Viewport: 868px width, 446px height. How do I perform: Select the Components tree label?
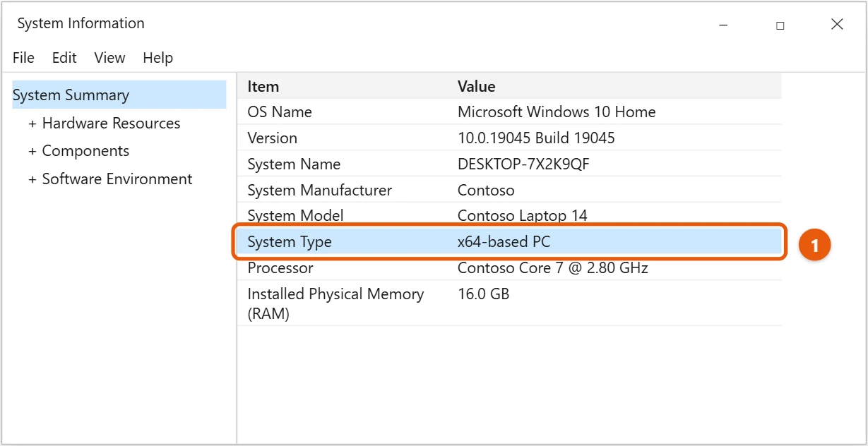point(85,151)
